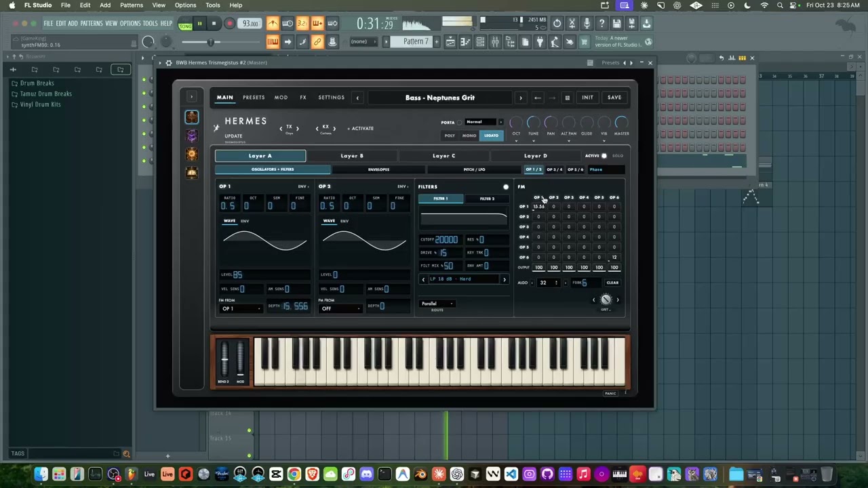Screen dimensions: 868x488
Task: Click the record button in the transport
Action: click(229, 24)
